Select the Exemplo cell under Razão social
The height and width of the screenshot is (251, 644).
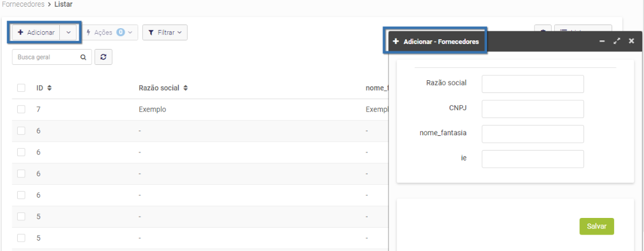(152, 110)
